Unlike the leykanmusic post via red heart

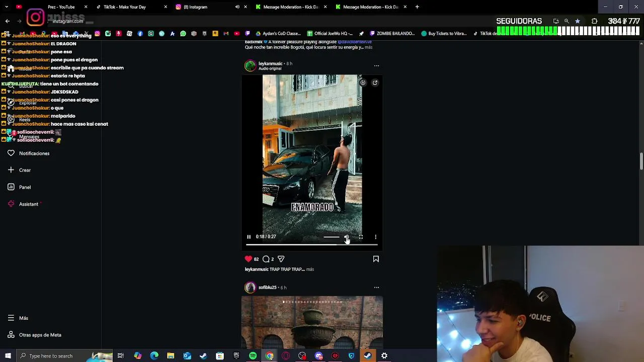click(248, 259)
